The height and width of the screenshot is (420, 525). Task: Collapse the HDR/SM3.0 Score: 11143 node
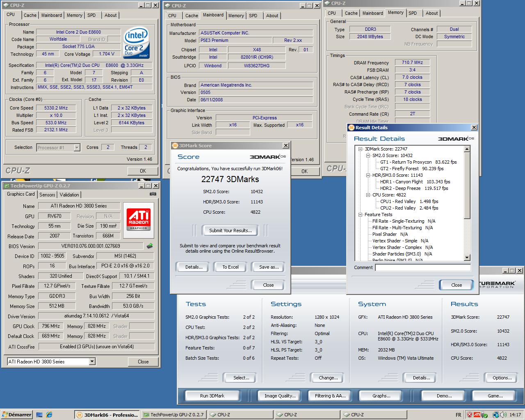click(368, 175)
